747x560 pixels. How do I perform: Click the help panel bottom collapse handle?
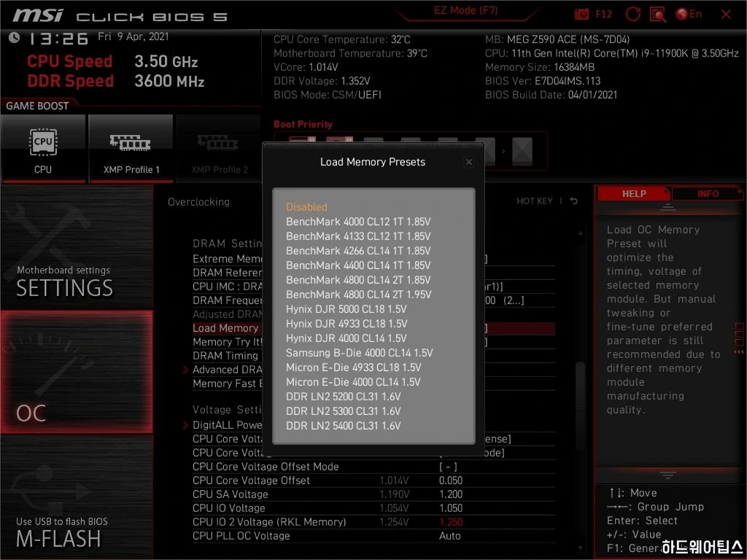pos(668,475)
